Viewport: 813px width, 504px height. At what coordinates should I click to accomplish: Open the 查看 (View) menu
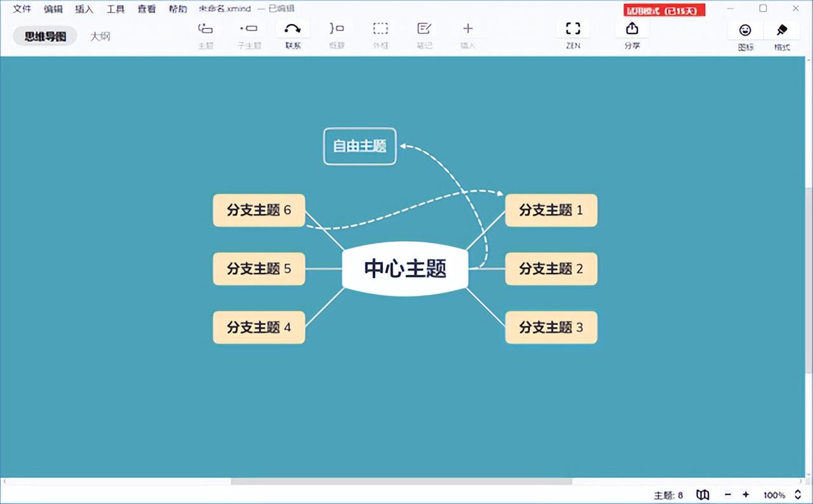click(x=146, y=9)
